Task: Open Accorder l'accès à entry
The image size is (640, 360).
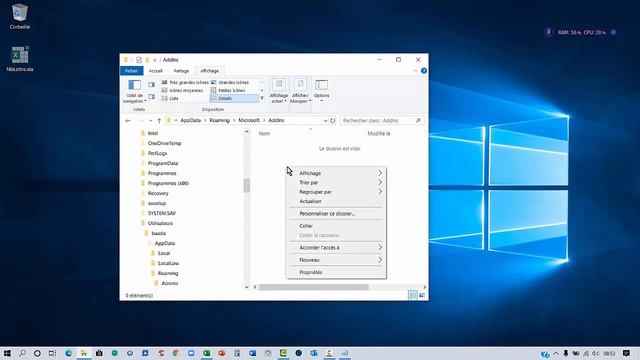Action: 336,247
